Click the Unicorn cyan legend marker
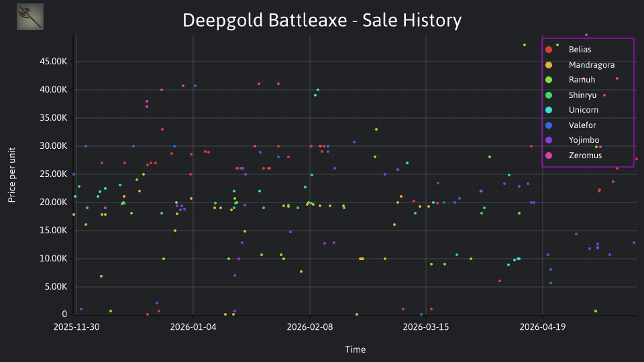This screenshot has height=362, width=644. (549, 110)
